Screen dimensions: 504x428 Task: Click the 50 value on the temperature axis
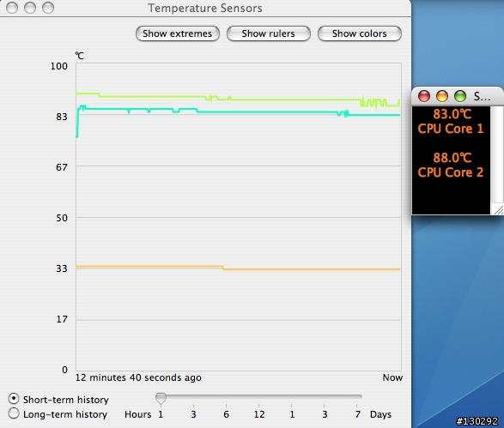[62, 218]
